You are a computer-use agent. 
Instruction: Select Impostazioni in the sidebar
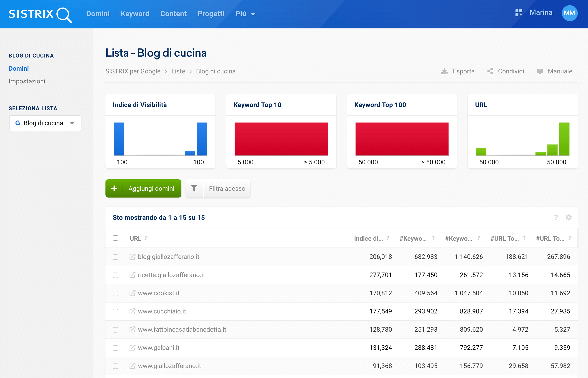pyautogui.click(x=27, y=81)
